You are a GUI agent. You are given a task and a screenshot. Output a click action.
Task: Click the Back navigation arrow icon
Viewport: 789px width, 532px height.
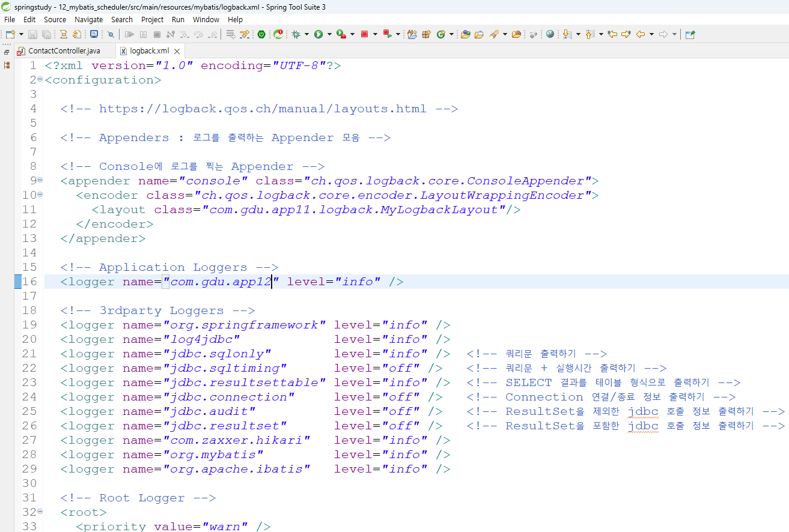coord(641,34)
